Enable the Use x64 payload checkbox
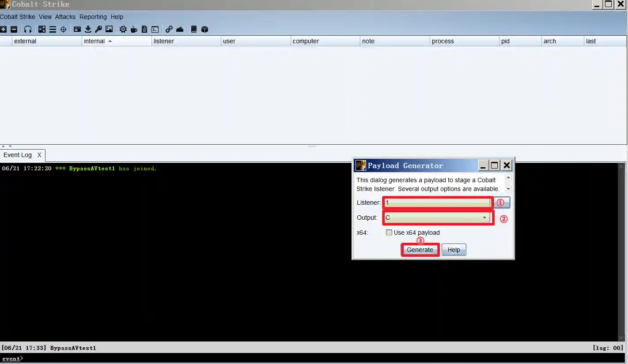The image size is (628, 364). point(389,233)
